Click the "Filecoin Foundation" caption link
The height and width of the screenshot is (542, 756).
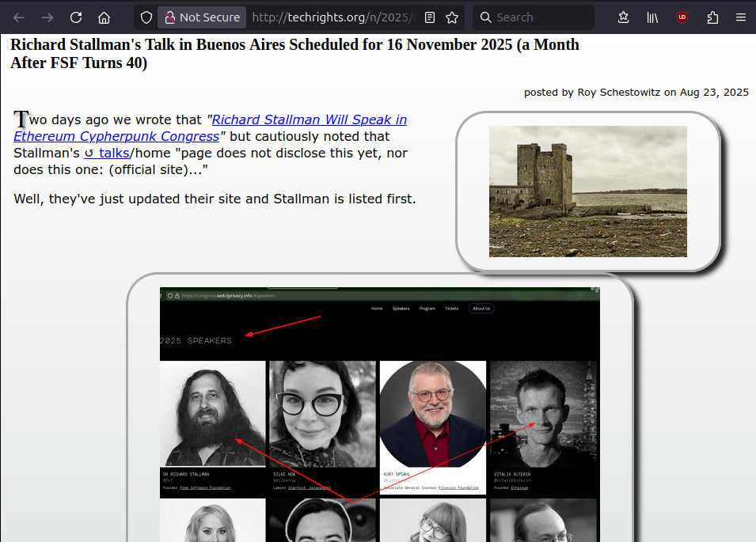point(458,488)
